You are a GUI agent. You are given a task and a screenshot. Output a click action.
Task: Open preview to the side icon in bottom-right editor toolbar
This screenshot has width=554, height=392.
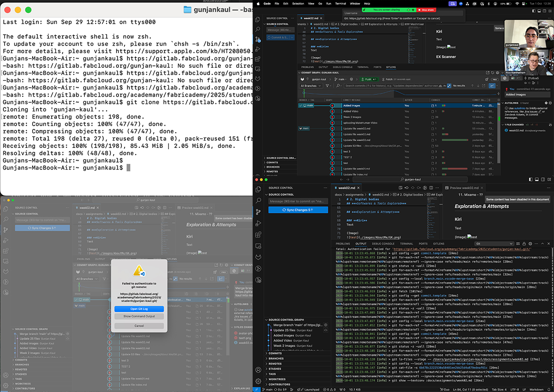400,188
